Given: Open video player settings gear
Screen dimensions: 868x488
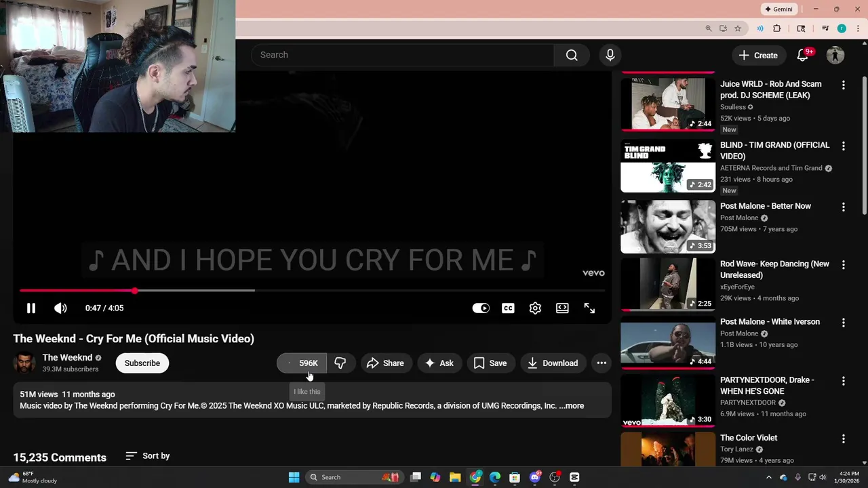Looking at the screenshot, I should click(535, 308).
